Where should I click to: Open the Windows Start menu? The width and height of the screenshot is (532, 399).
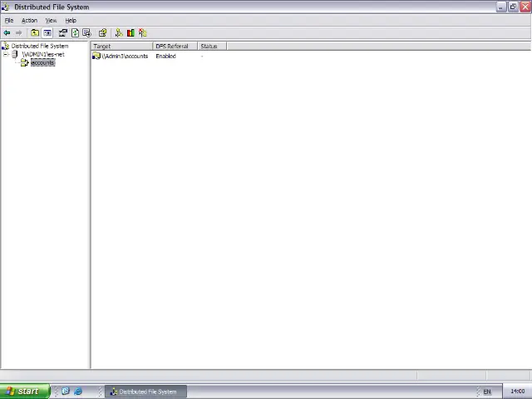22,392
